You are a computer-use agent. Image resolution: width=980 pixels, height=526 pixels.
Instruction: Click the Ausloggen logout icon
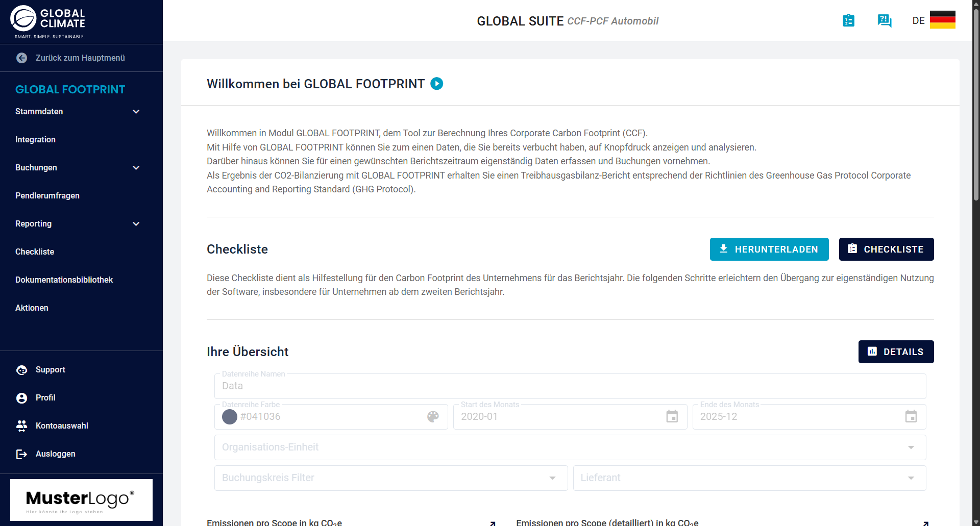click(x=21, y=454)
